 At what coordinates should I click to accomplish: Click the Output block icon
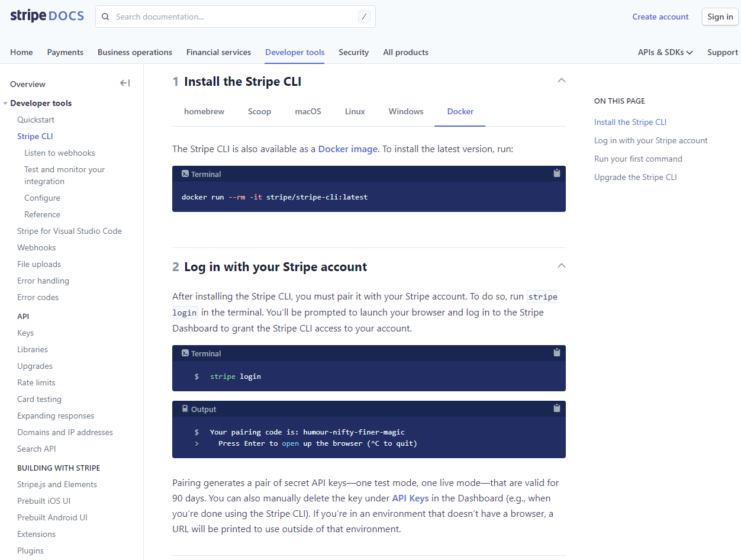[x=185, y=409]
